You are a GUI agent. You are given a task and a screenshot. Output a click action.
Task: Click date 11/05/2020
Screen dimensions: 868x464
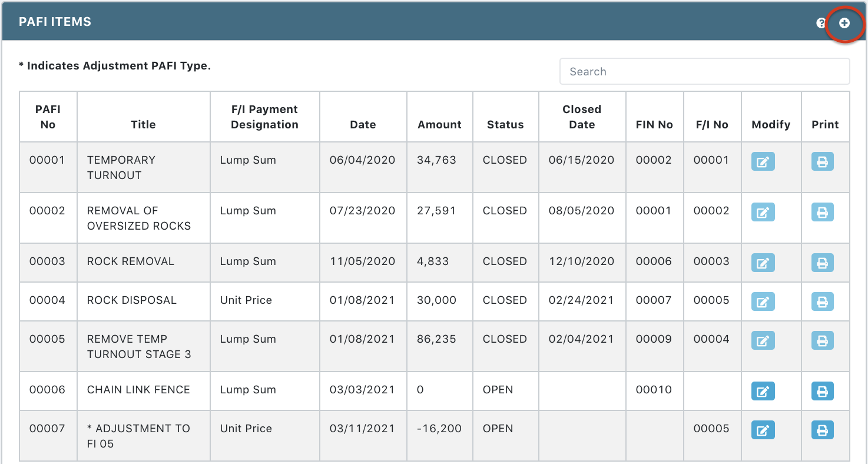click(x=363, y=261)
